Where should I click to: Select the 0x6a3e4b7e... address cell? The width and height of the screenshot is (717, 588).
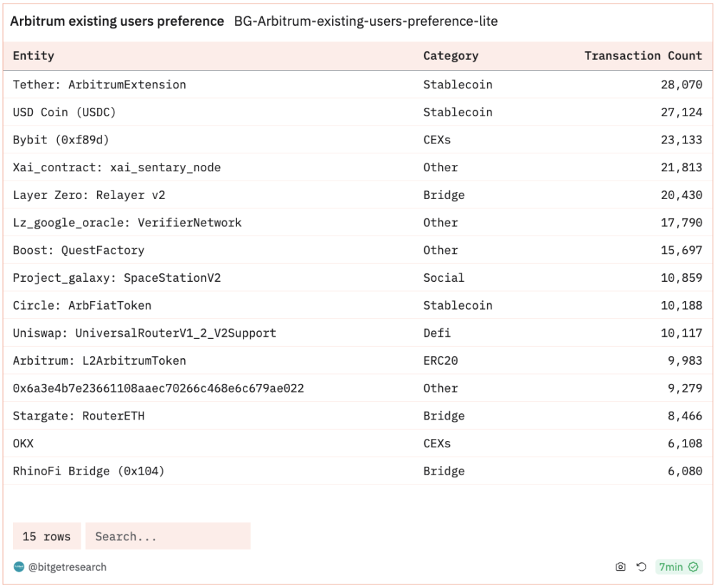click(159, 388)
